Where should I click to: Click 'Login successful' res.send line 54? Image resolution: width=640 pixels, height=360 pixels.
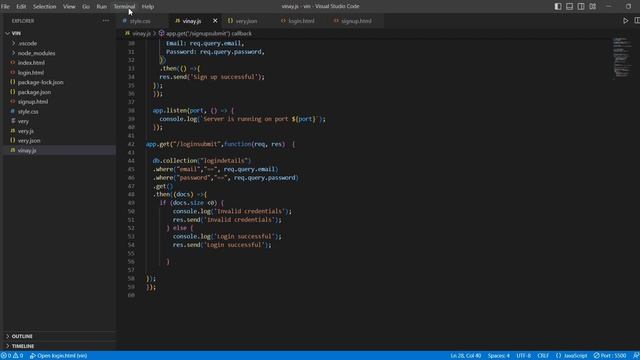222,245
